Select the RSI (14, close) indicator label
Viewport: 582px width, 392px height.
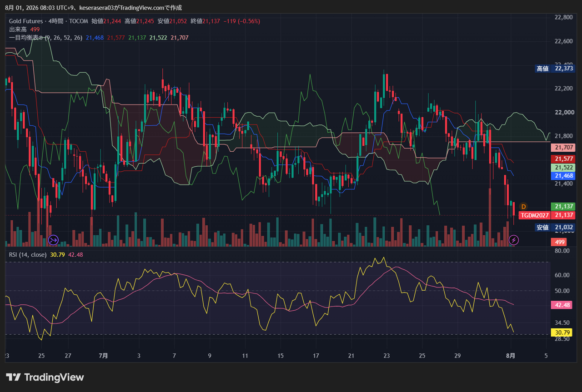click(28, 255)
